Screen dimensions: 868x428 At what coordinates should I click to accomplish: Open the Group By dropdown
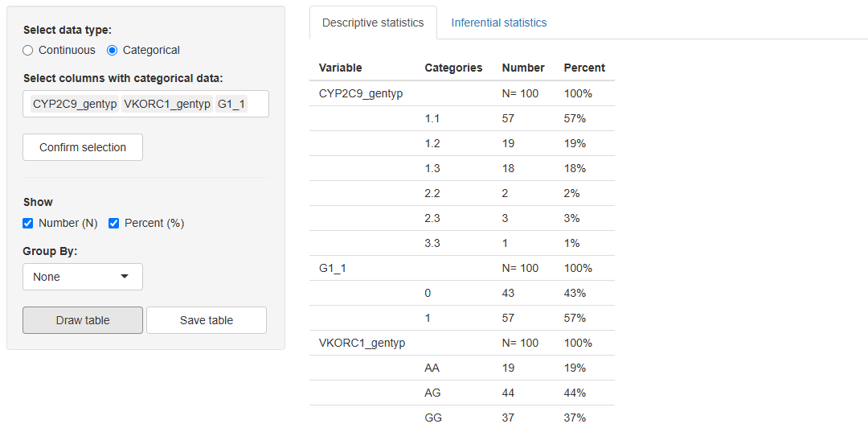click(83, 277)
